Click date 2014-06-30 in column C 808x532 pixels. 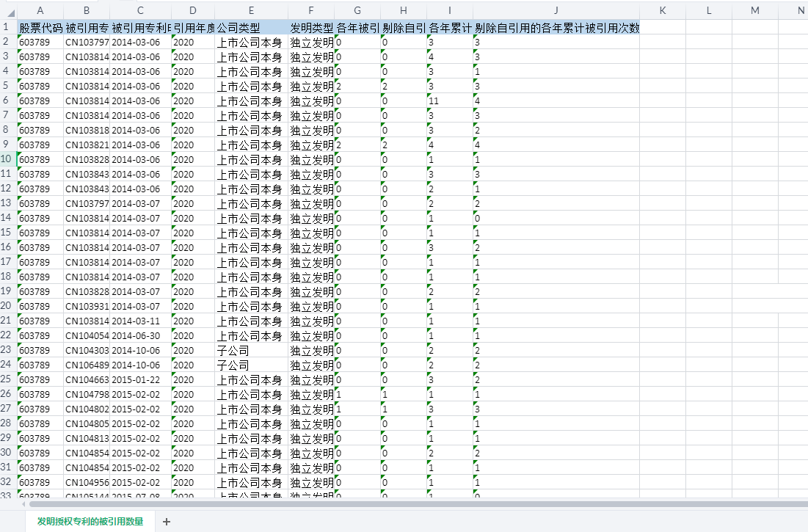pos(140,335)
